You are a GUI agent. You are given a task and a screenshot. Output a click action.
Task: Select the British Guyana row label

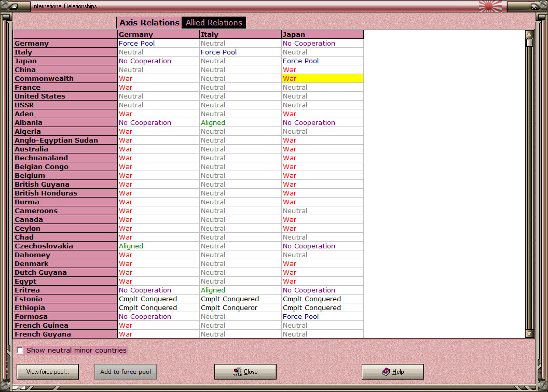point(65,184)
